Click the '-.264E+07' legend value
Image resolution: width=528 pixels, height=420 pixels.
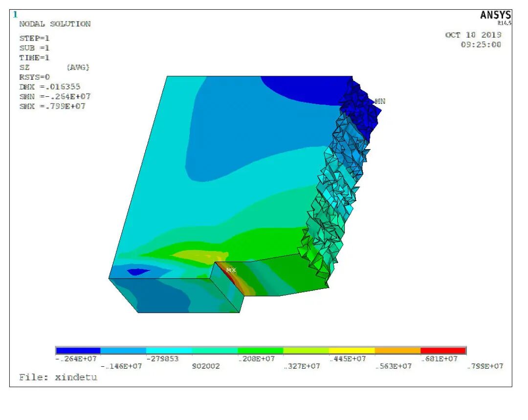pos(76,359)
